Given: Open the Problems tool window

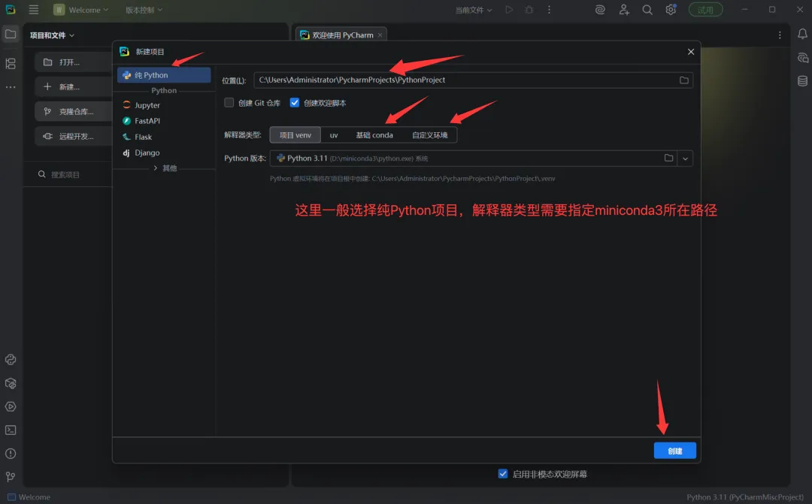Looking at the screenshot, I should 11,454.
